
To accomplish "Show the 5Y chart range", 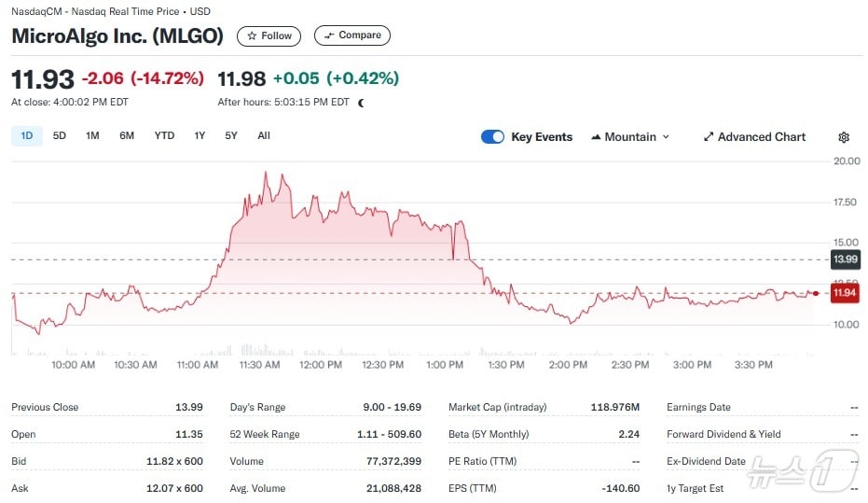I will pos(231,136).
